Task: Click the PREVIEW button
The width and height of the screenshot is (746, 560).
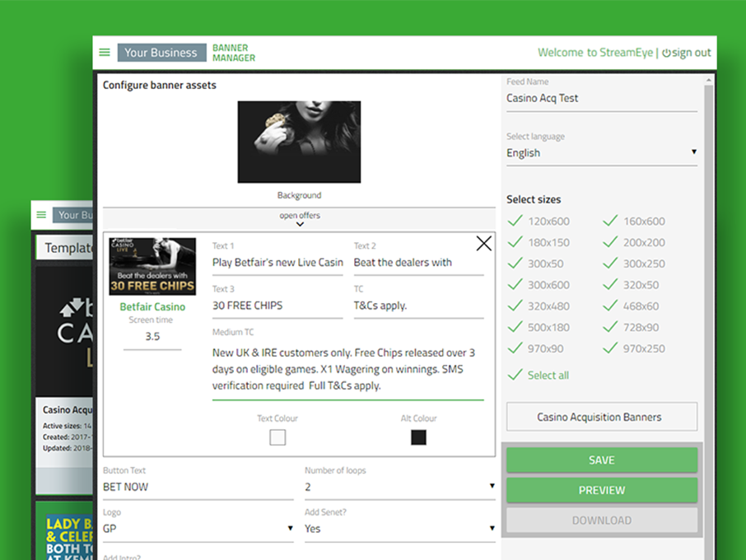Action: tap(602, 490)
